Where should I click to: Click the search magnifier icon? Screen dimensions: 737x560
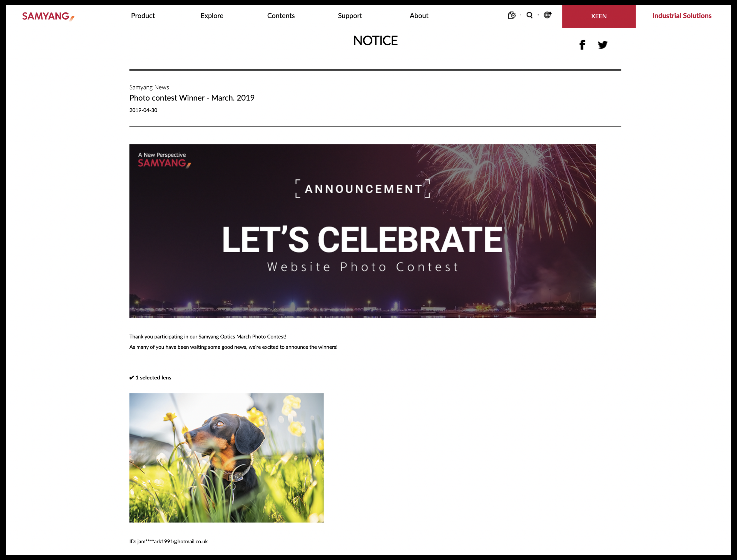coord(529,15)
